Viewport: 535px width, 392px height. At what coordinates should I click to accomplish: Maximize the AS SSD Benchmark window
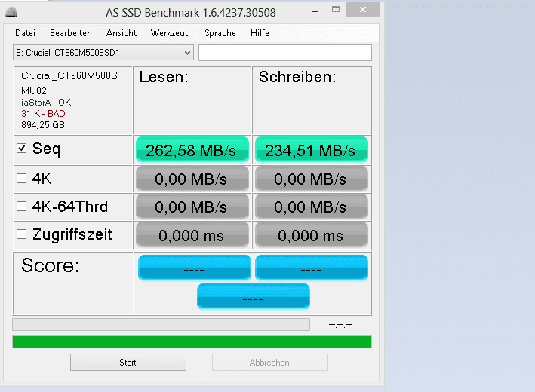click(336, 10)
